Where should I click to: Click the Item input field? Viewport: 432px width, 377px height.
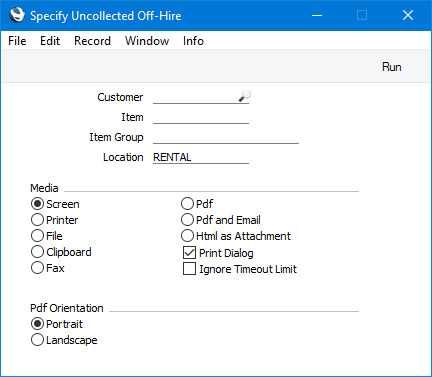pos(201,117)
